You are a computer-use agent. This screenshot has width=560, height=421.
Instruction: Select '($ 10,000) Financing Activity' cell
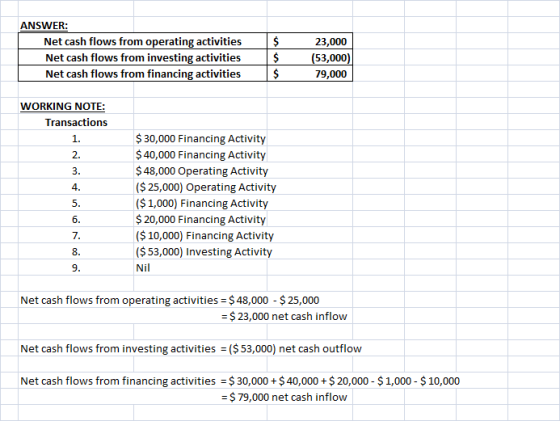coord(205,236)
